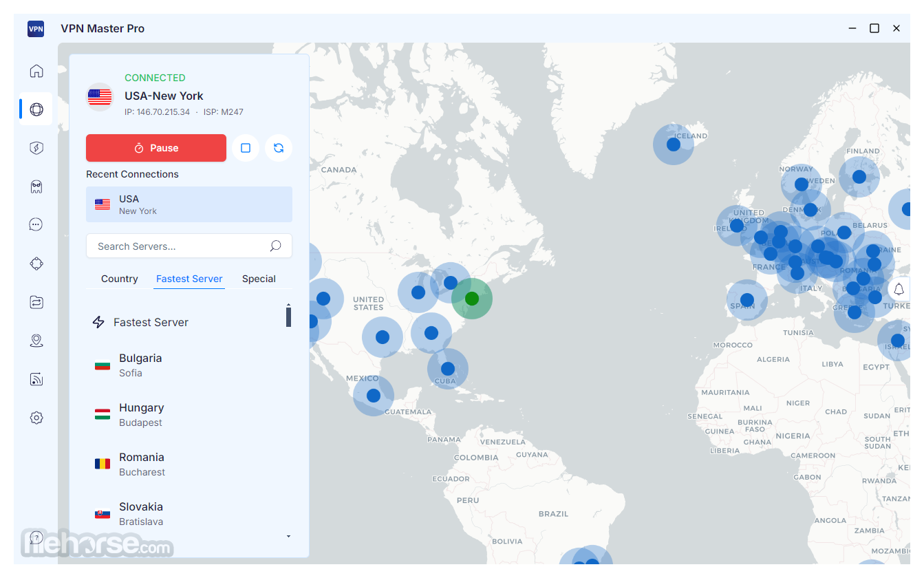Click the Bulgaria flag icon
Viewport: 924px width, 578px height.
[103, 365]
